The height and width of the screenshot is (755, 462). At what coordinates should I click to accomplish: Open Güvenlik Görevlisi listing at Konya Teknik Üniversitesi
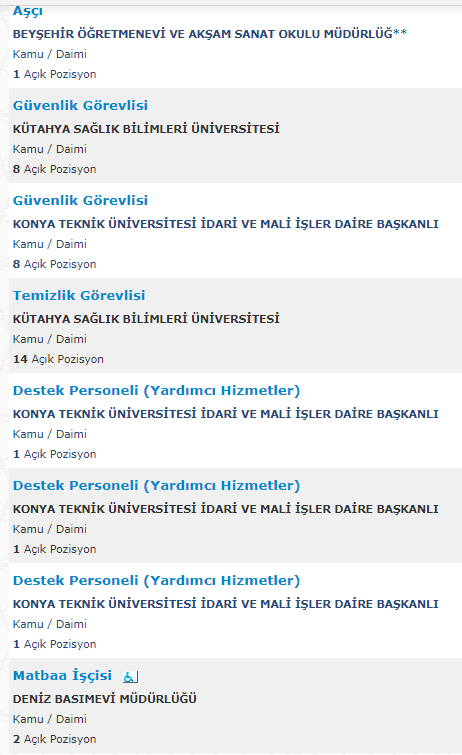pos(80,200)
